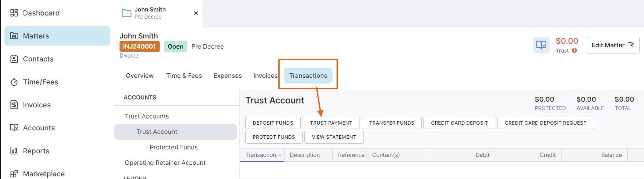Screen dimensions: 644x179
Task: Sort by the Transaction column dropdown arrow
Action: click(280, 155)
